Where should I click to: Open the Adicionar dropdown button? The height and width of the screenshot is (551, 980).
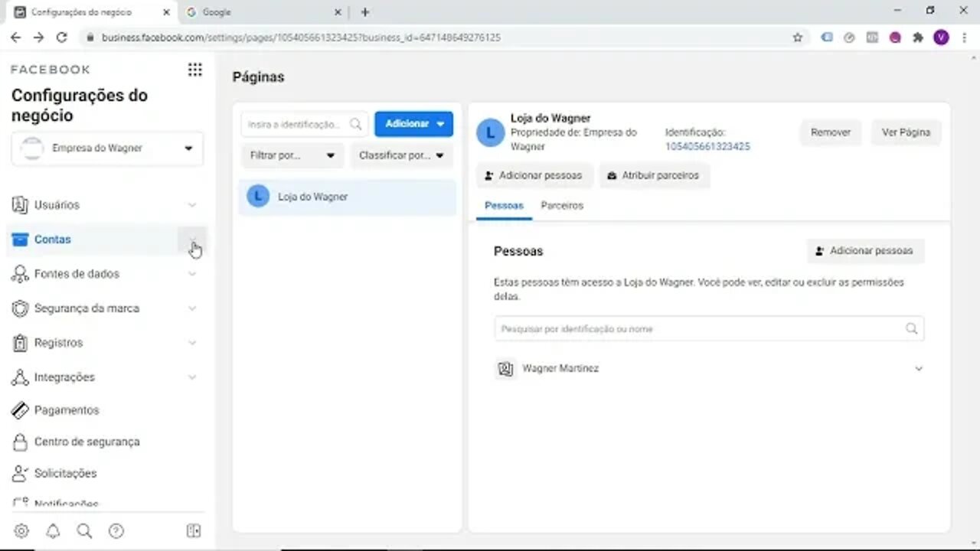[x=414, y=124]
